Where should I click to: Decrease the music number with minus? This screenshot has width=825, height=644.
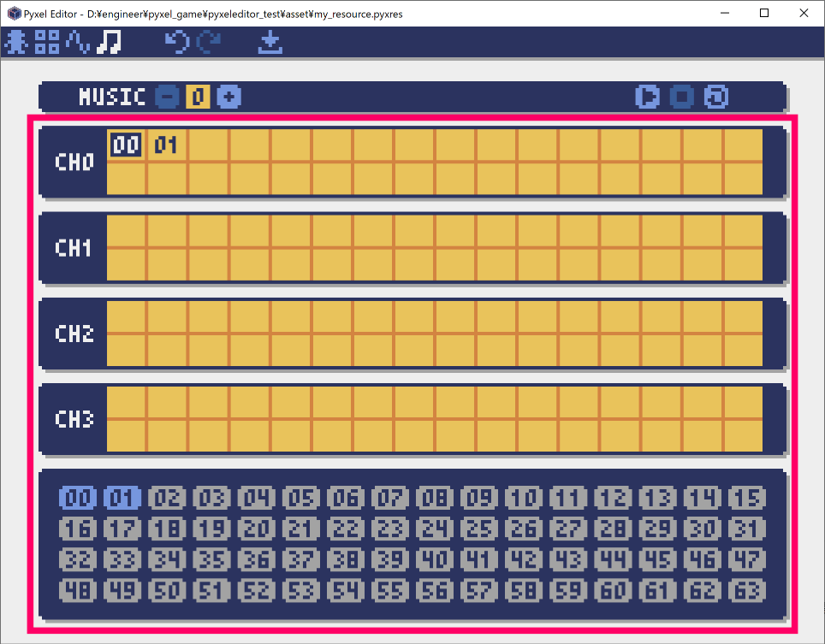pos(167,97)
